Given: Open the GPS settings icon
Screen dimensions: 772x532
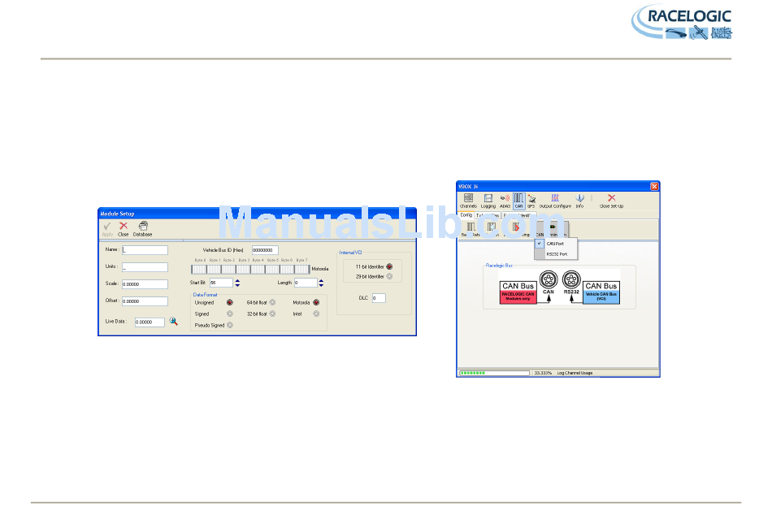Looking at the screenshot, I should click(x=531, y=200).
